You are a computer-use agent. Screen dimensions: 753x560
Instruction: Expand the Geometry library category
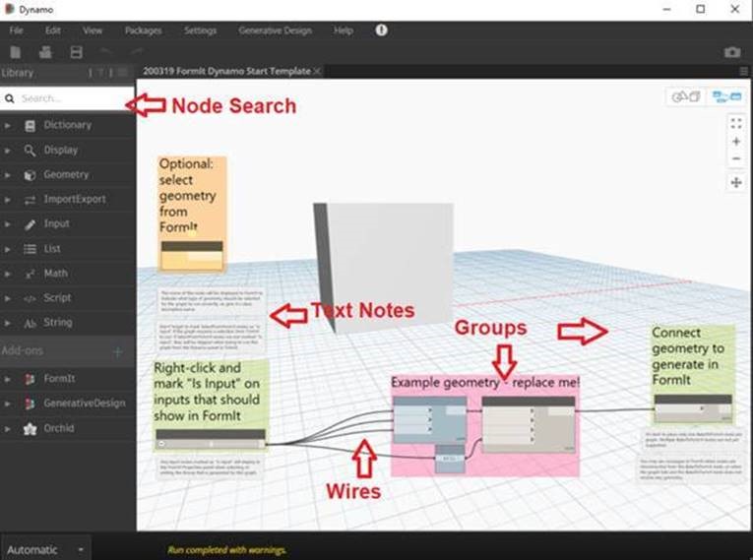67,175
